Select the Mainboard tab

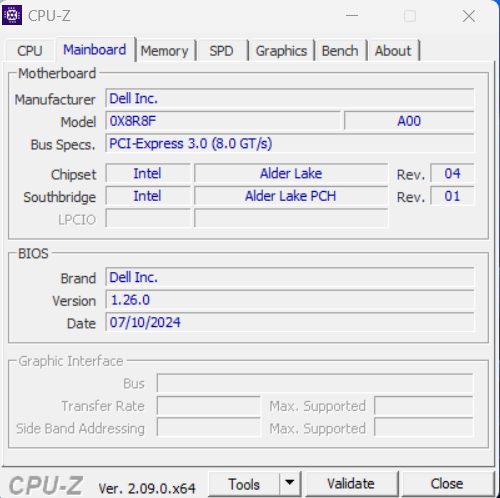(x=95, y=50)
